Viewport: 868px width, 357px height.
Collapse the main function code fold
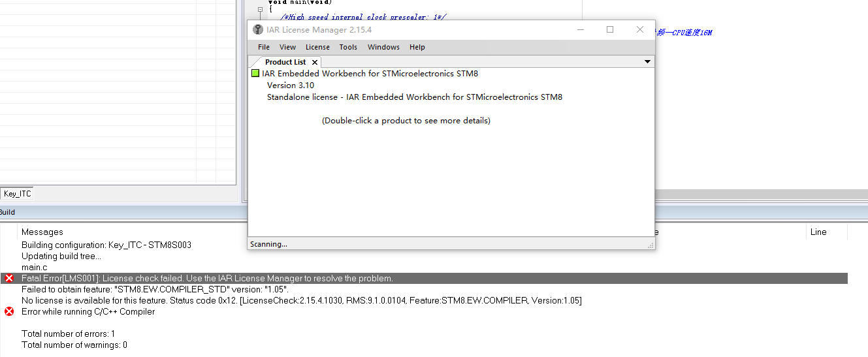[x=260, y=10]
